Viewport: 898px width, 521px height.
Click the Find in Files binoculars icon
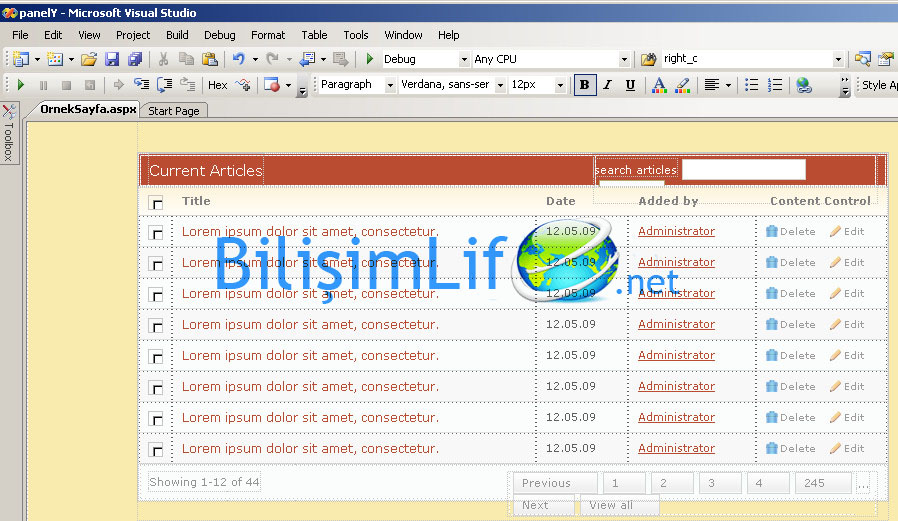coord(648,59)
